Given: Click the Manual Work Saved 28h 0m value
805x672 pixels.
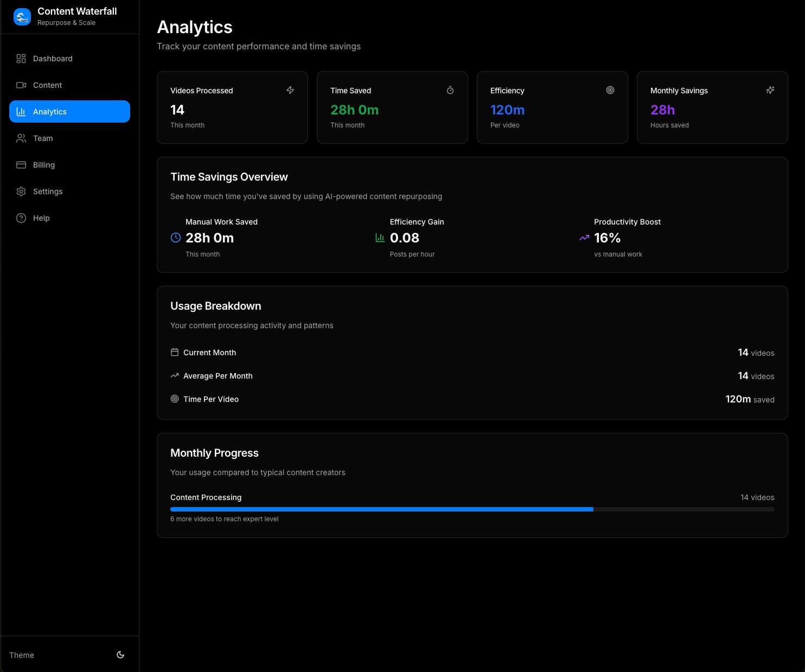Looking at the screenshot, I should point(209,238).
